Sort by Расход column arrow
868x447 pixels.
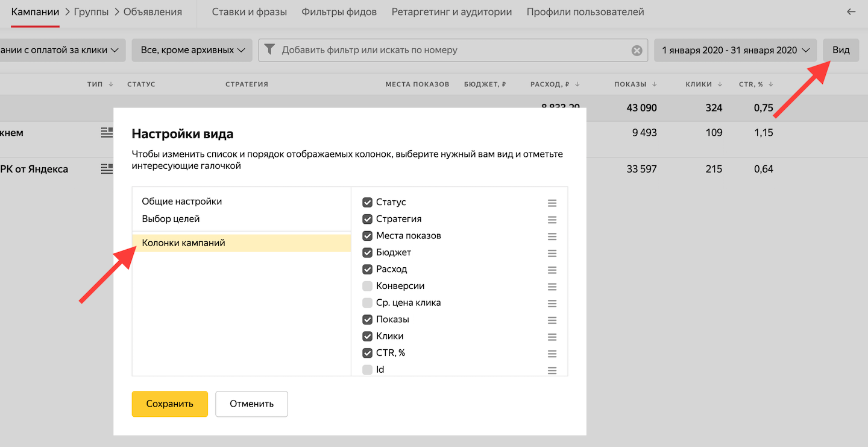(577, 84)
